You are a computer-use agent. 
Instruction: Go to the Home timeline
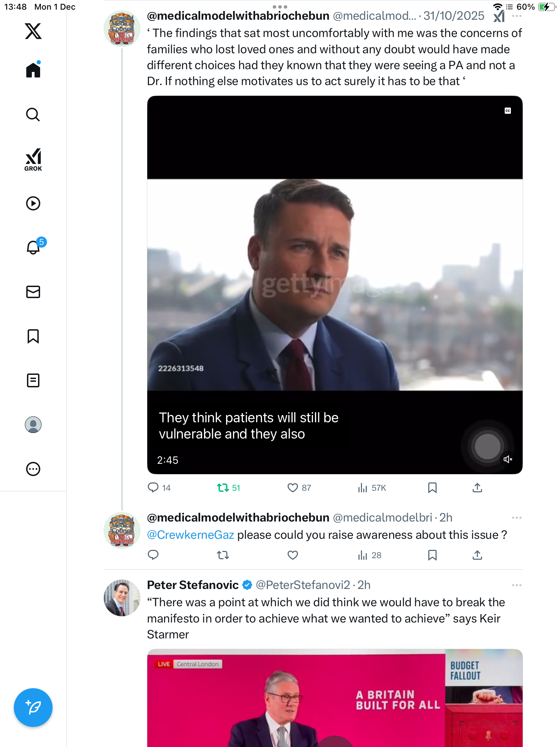tap(33, 70)
